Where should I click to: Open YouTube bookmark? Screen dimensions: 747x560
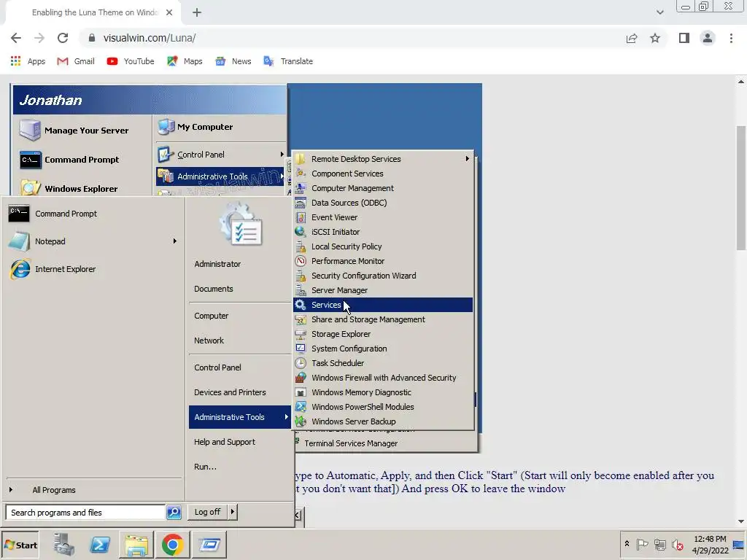click(131, 61)
